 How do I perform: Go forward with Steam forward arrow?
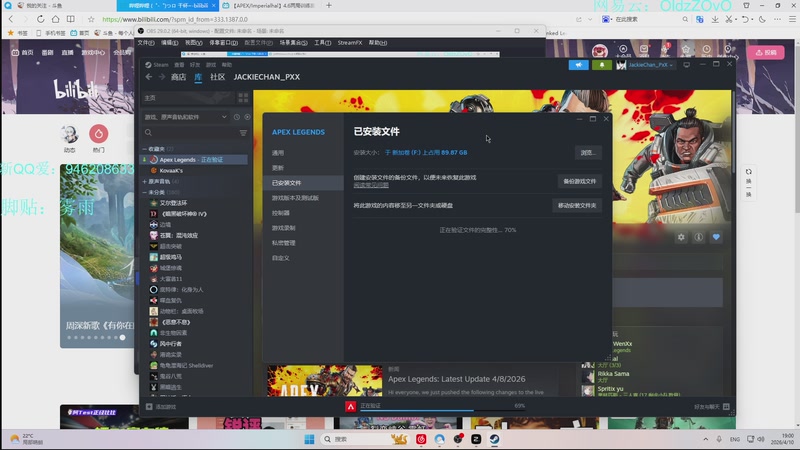(161, 77)
